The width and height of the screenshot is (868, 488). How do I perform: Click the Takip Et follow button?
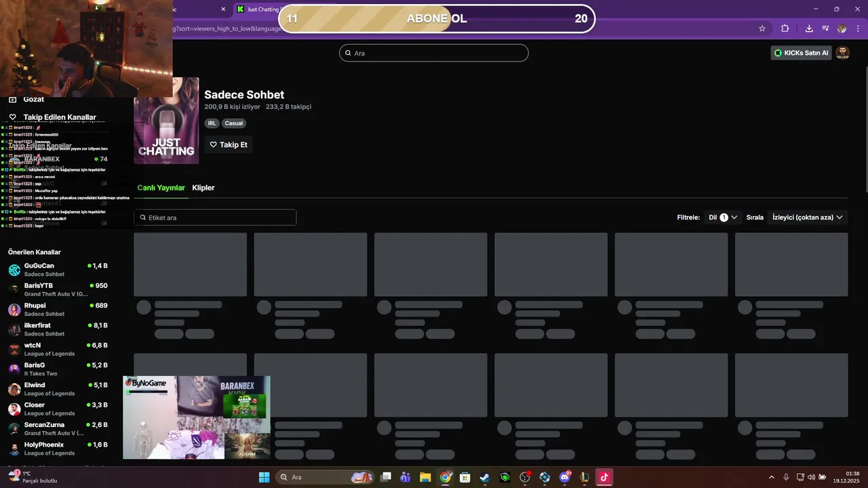[x=229, y=144]
